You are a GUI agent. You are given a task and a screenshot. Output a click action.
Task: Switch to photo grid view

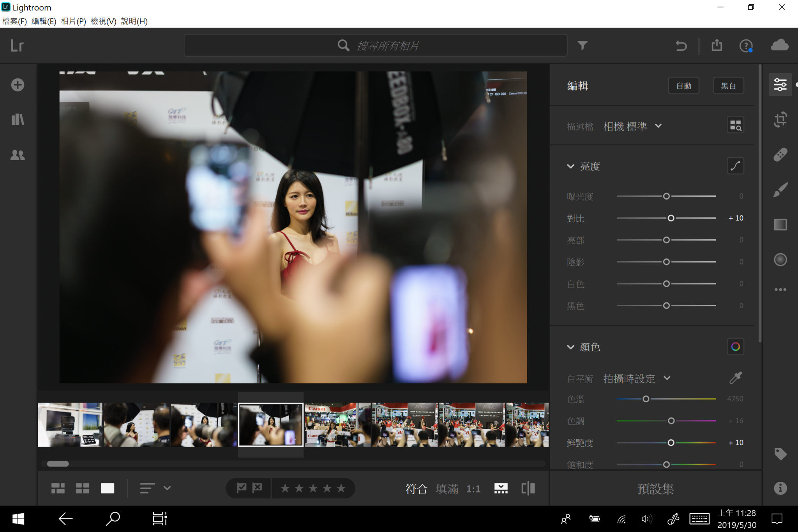click(x=58, y=488)
